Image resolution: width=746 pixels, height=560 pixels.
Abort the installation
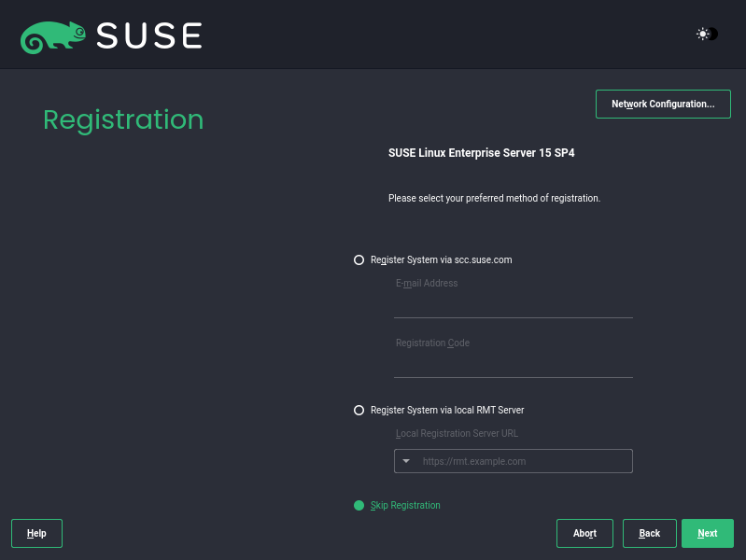pos(584,533)
